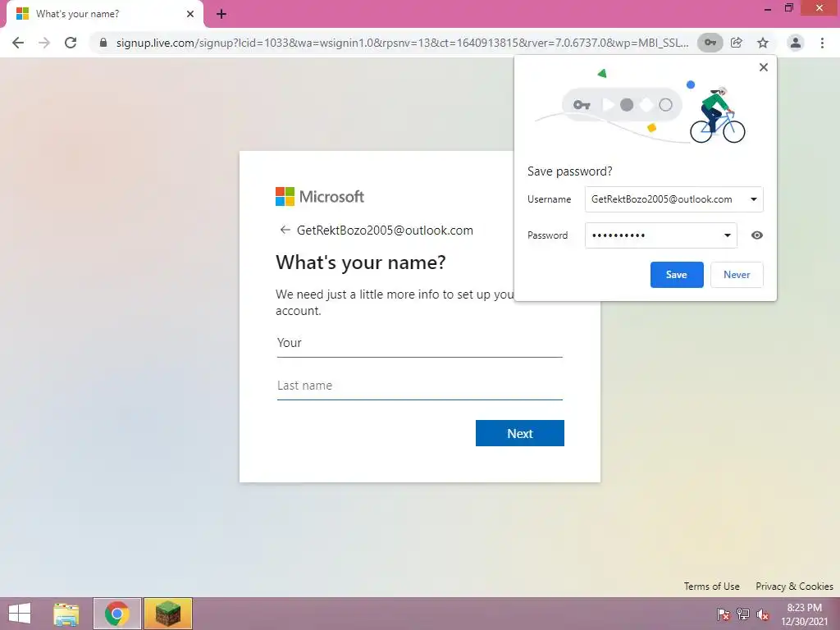
Task: Restore down the Chrome window
Action: pos(789,8)
